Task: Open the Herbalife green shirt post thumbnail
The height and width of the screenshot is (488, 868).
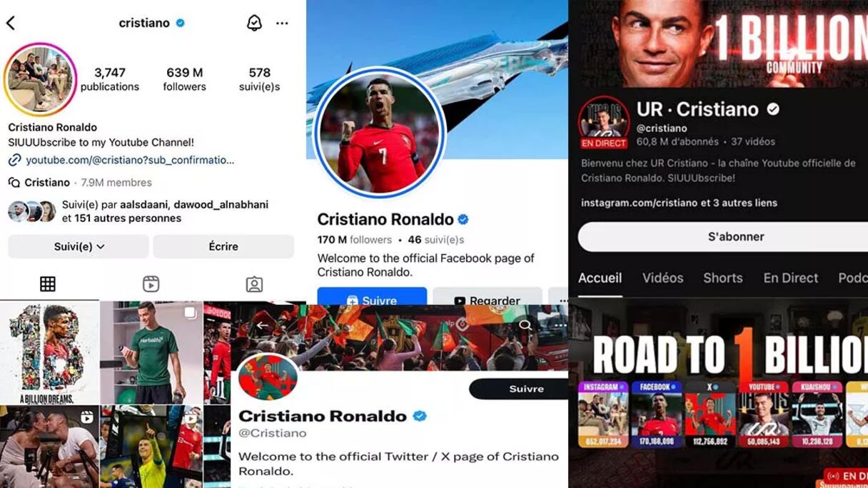Action: click(x=151, y=352)
